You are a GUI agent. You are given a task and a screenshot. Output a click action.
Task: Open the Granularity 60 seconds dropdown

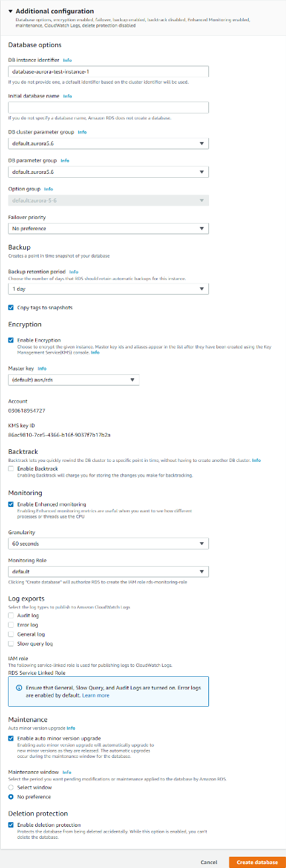coord(109,543)
